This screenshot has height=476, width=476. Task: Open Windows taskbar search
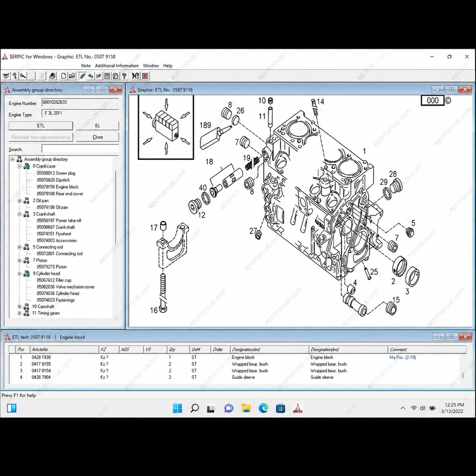pos(195,408)
